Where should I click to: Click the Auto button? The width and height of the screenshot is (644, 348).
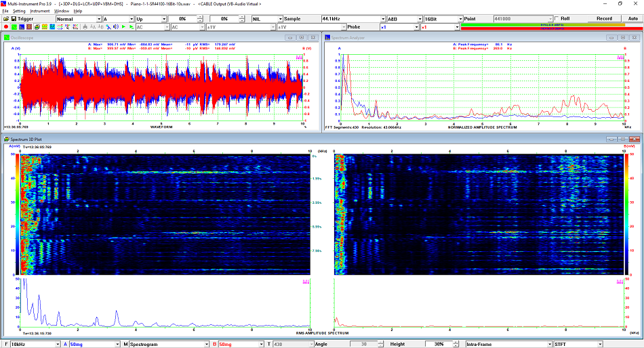coord(632,18)
